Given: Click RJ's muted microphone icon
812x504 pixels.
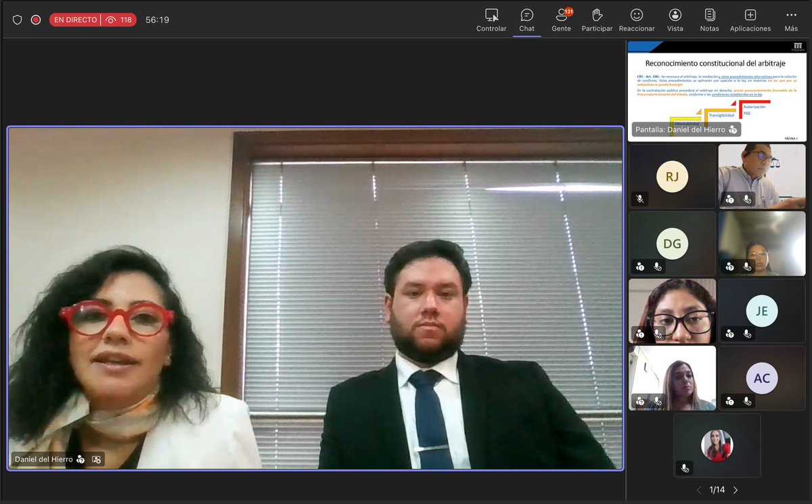Looking at the screenshot, I should tap(639, 199).
